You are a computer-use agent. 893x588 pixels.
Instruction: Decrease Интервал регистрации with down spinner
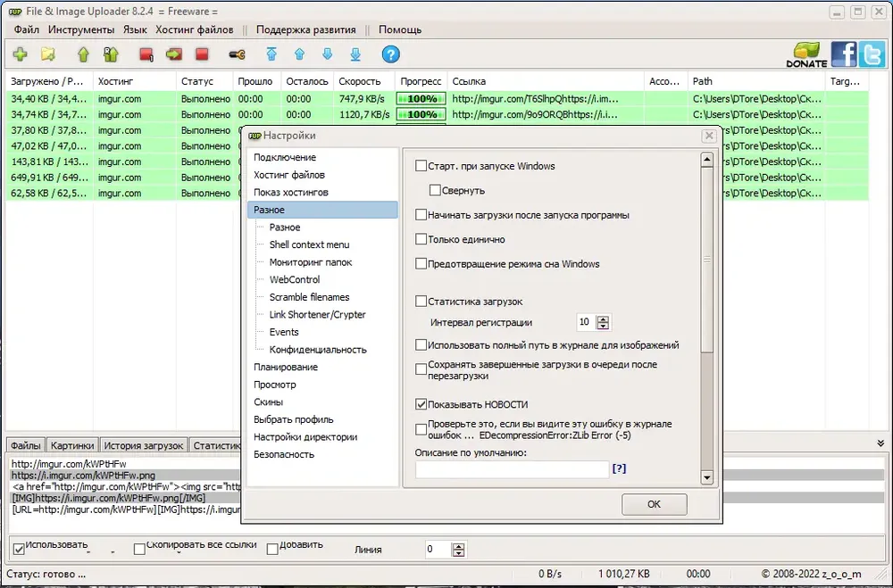[x=603, y=327]
